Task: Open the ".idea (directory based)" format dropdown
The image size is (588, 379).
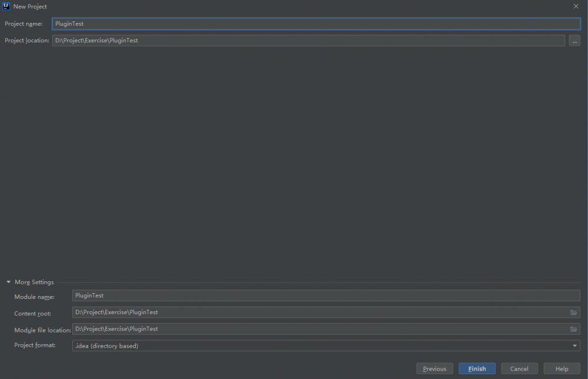Action: 575,345
